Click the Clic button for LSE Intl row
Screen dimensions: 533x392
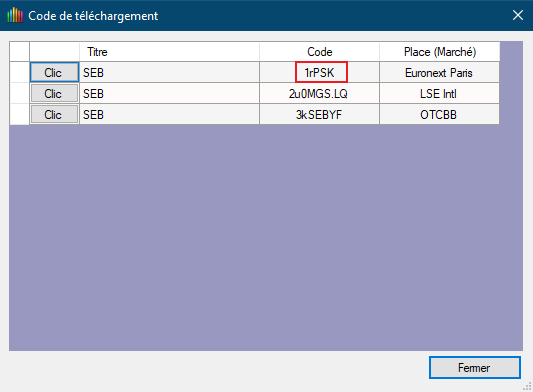(x=54, y=93)
